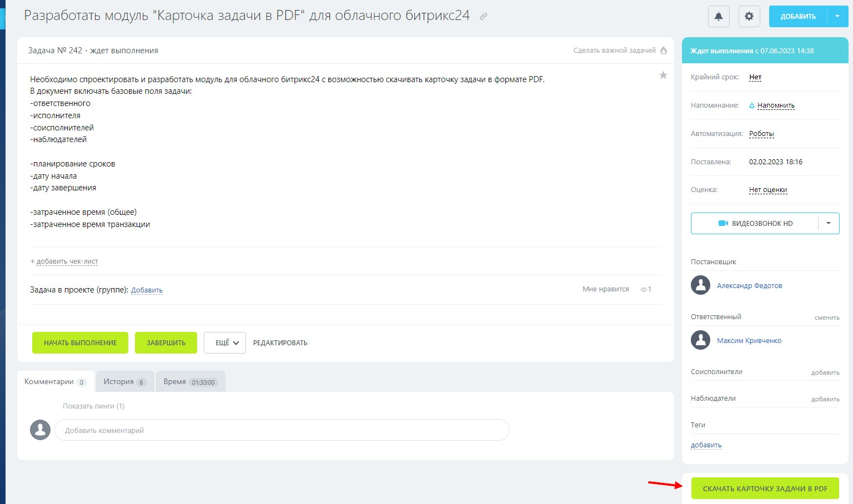
Task: Open Максим Кривченко profile link
Action: click(x=749, y=341)
